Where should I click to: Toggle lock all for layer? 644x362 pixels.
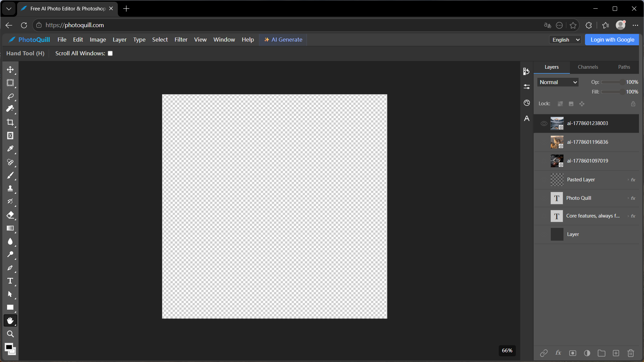click(x=633, y=104)
